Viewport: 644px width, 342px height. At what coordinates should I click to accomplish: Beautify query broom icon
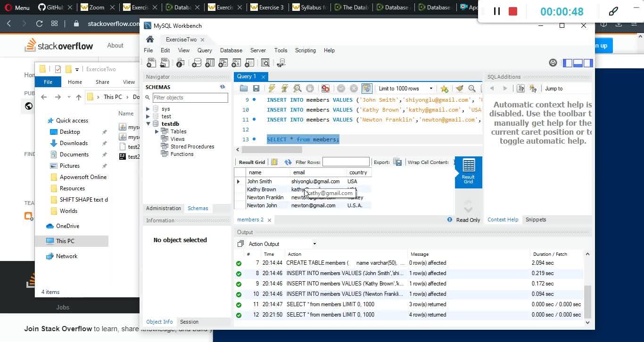[459, 89]
